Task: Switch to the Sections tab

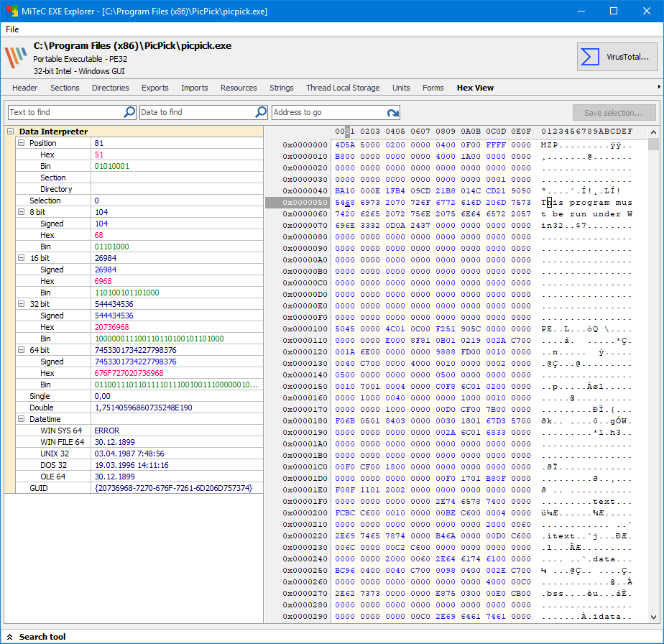Action: [65, 88]
